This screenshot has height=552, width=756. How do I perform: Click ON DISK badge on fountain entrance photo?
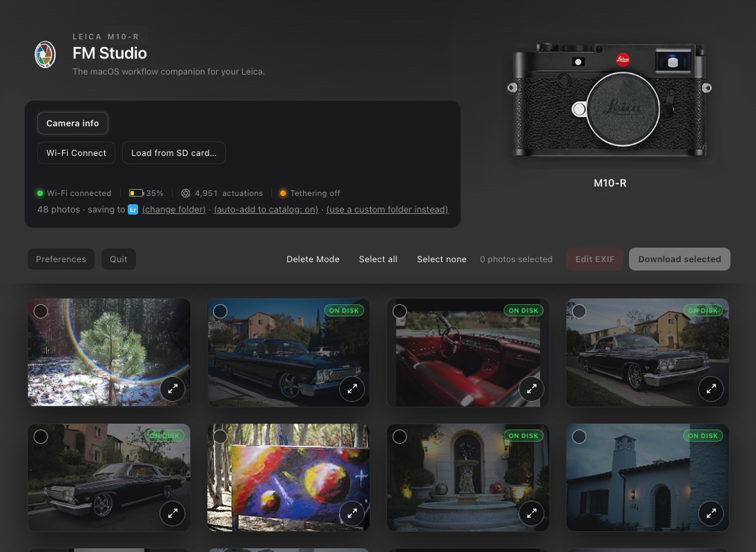pos(523,436)
